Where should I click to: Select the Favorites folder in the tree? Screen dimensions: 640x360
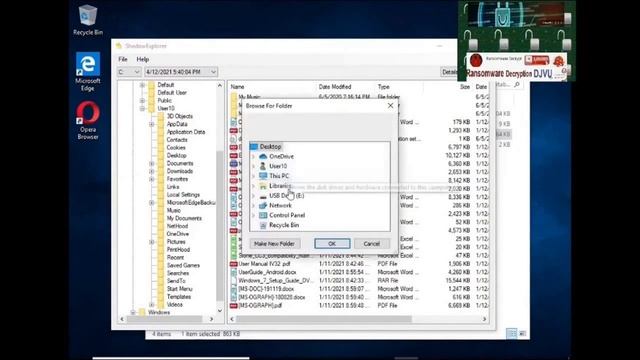pos(177,179)
